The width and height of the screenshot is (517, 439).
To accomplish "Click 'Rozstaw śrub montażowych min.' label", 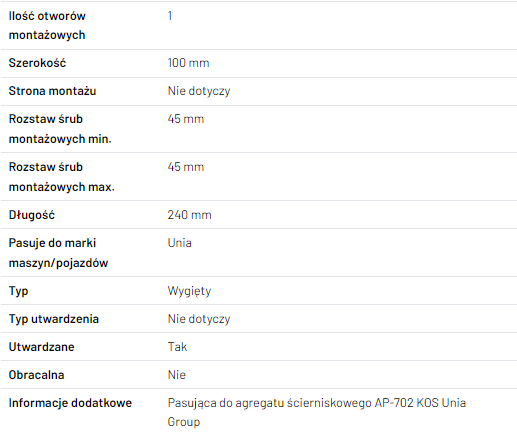I will (60, 129).
